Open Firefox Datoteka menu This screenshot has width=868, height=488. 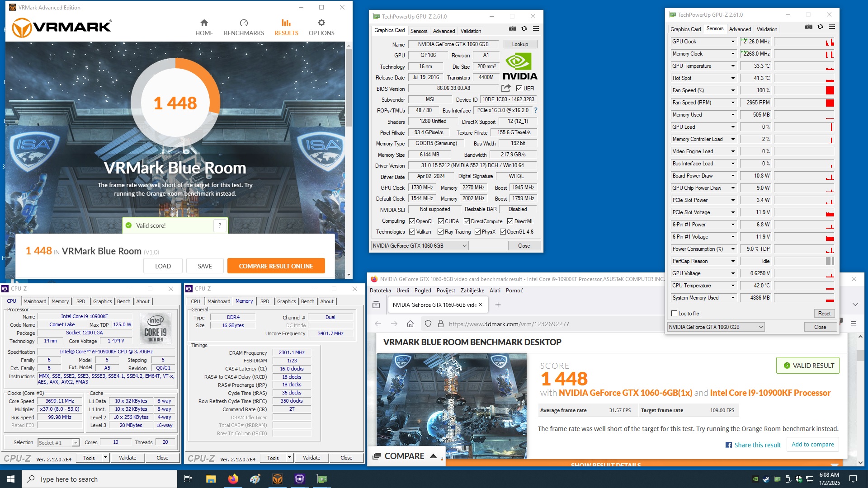380,291
